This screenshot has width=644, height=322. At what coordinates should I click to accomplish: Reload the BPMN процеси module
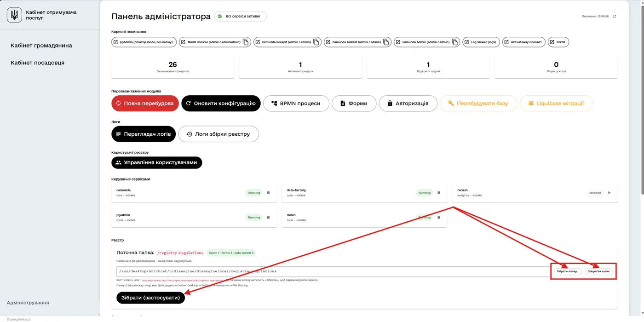point(296,103)
